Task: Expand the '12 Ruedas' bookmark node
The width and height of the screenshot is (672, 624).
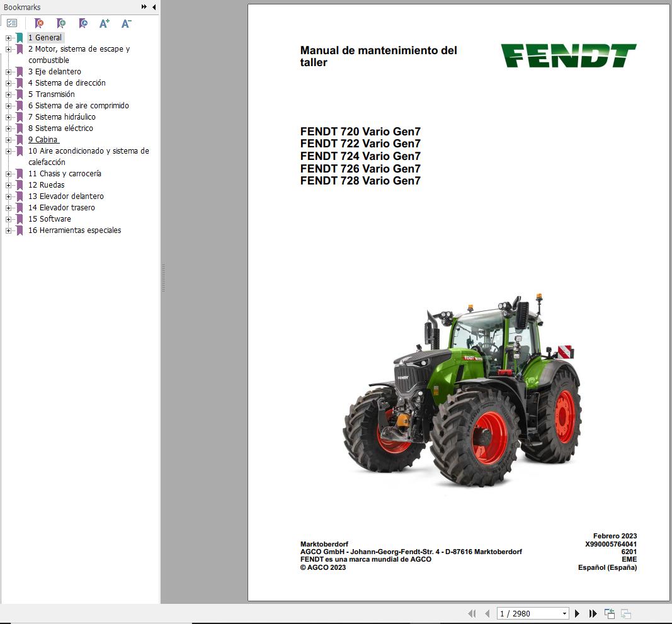Action: [8, 186]
